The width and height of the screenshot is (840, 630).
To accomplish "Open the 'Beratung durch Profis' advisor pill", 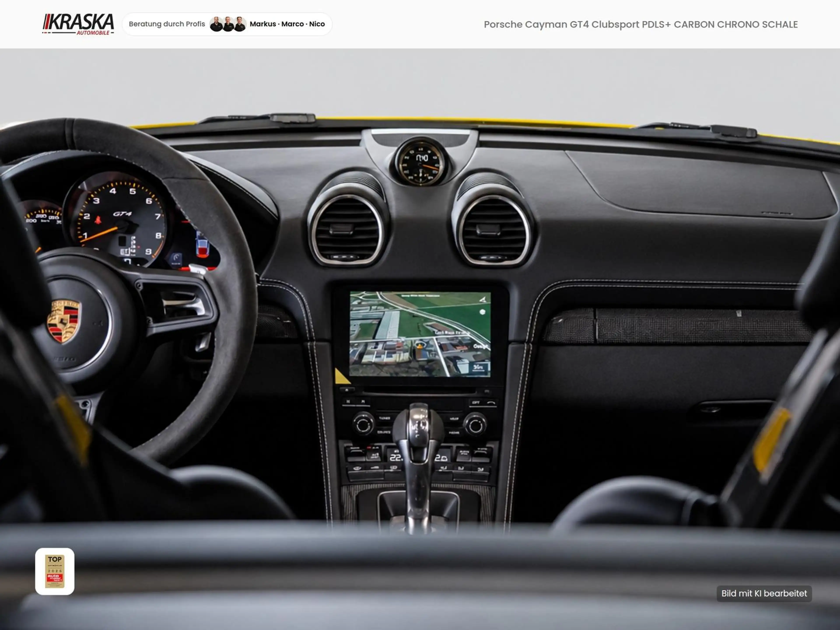I will (x=227, y=24).
